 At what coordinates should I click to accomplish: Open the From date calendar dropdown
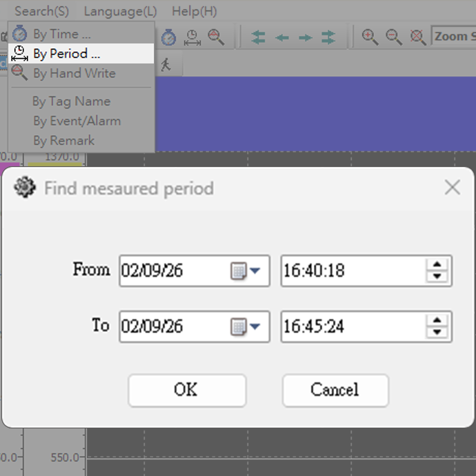246,271
